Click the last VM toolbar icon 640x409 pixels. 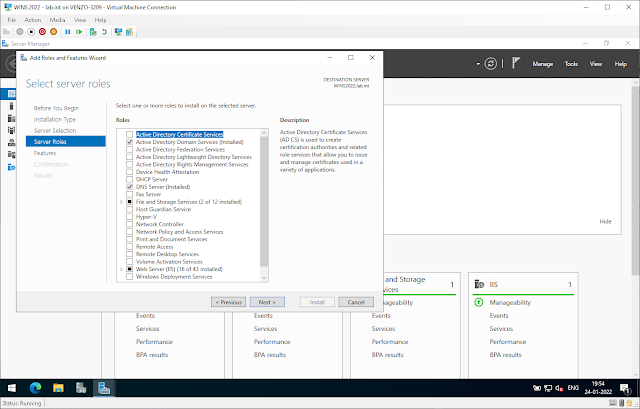[x=129, y=32]
